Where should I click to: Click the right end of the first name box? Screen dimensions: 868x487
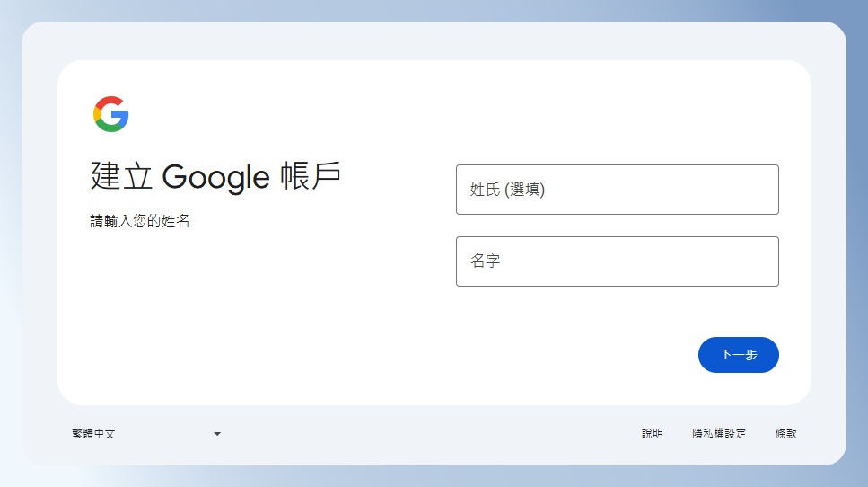[x=764, y=261]
